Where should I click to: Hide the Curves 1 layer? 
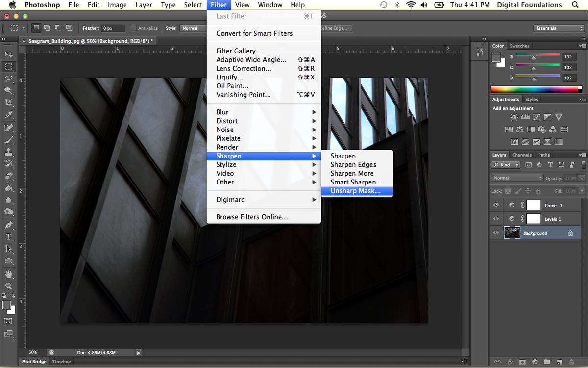(x=496, y=205)
